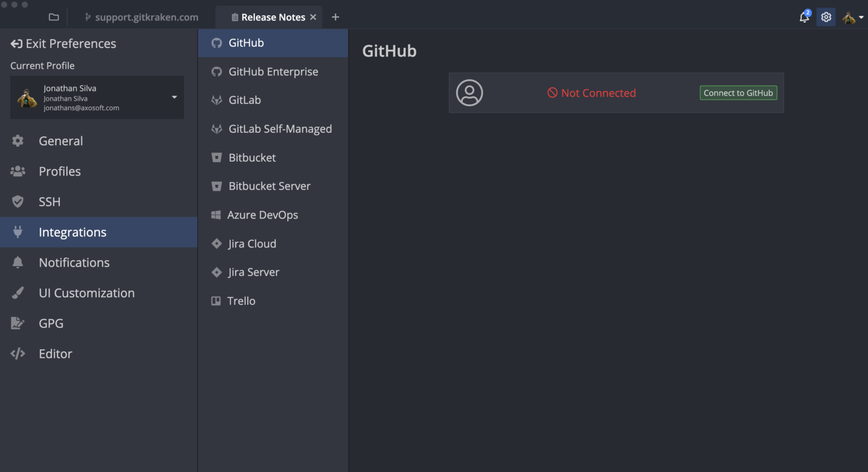The image size is (868, 472).
Task: Click the GitHub octocat icon in integrations list
Action: coord(216,42)
